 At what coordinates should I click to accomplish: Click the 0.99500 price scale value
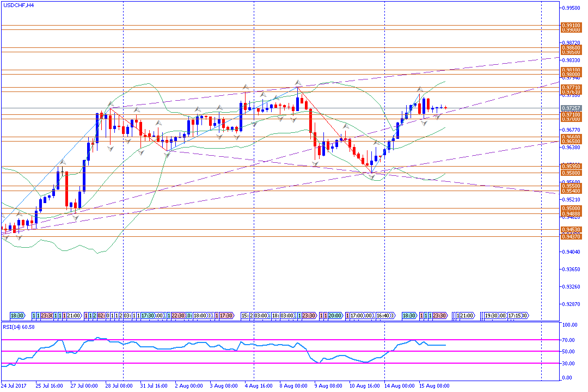pos(572,8)
